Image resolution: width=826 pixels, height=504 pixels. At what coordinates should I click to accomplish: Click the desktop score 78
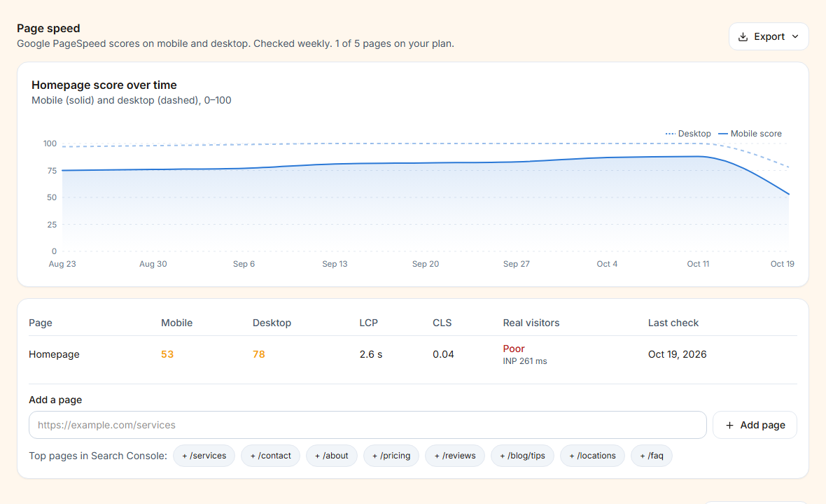pyautogui.click(x=259, y=354)
